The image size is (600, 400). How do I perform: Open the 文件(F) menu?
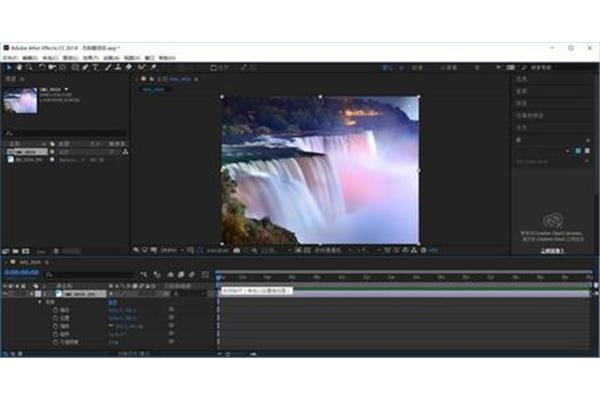(10, 58)
